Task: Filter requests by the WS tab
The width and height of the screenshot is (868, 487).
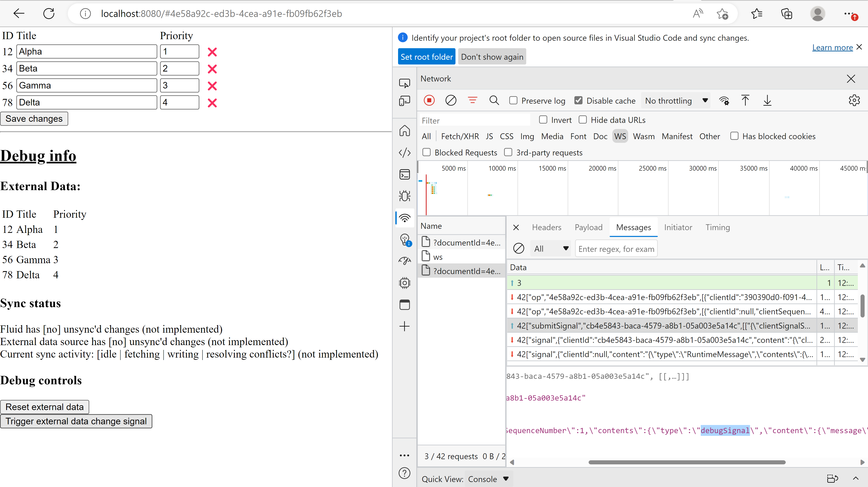Action: point(620,136)
